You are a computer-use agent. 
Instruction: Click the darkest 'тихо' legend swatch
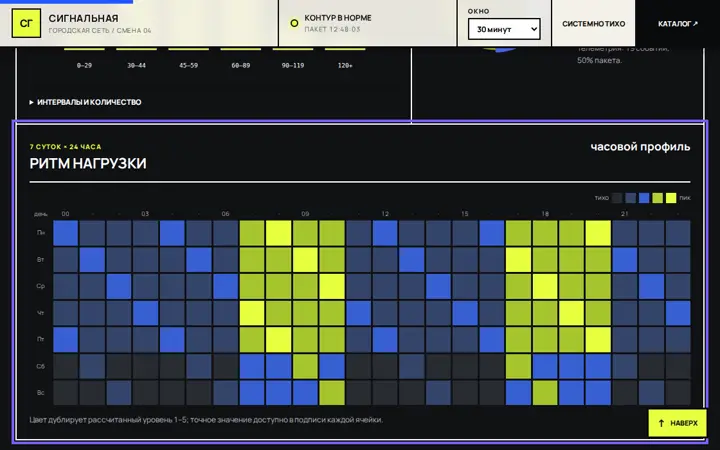(617, 198)
